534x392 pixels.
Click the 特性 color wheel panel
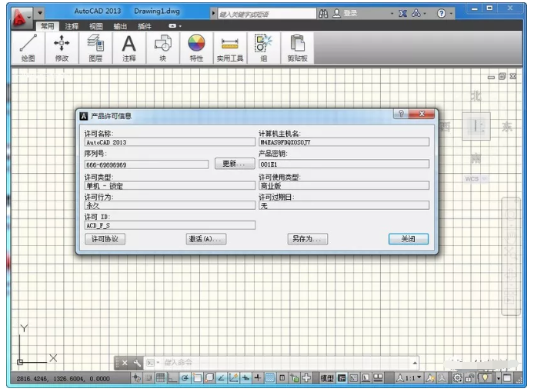point(196,48)
